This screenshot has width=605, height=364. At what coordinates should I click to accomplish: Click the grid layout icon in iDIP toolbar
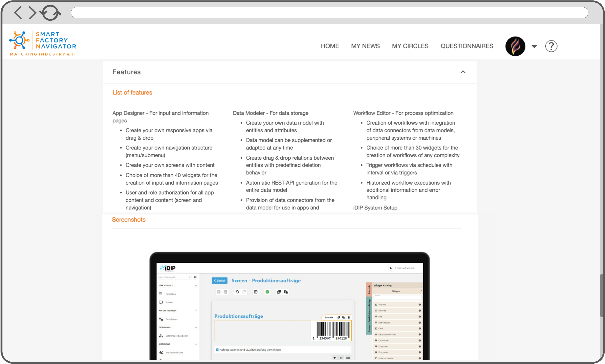coord(256,292)
